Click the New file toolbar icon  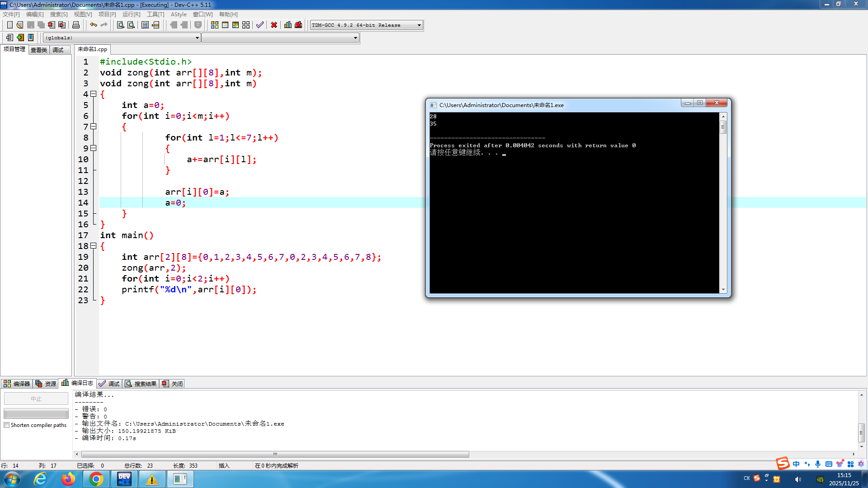click(9, 25)
